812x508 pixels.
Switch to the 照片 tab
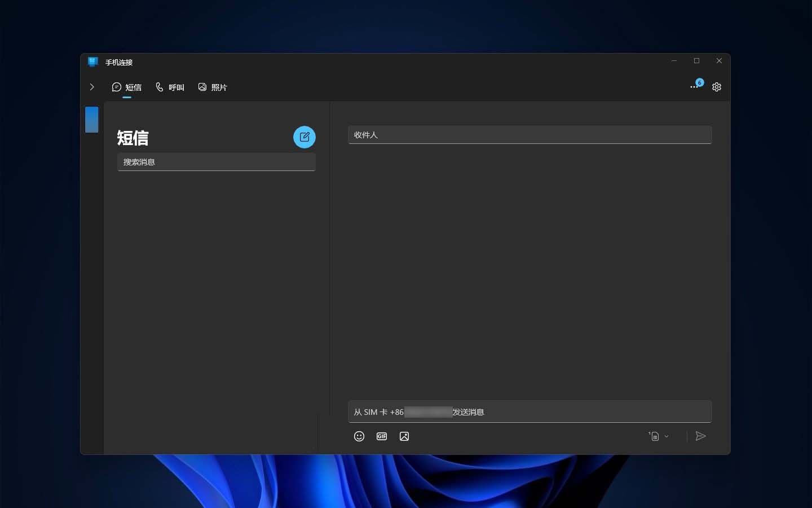tap(213, 87)
